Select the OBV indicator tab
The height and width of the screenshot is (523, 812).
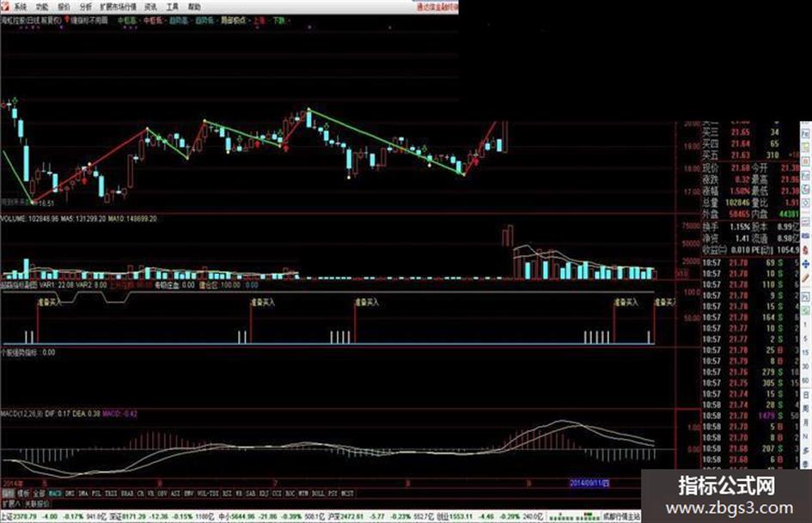tap(162, 494)
